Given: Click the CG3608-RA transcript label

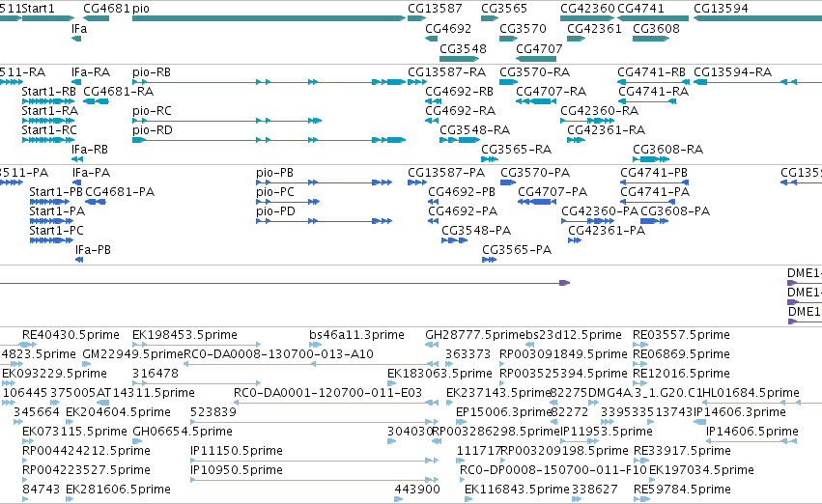Looking at the screenshot, I should coord(667,150).
